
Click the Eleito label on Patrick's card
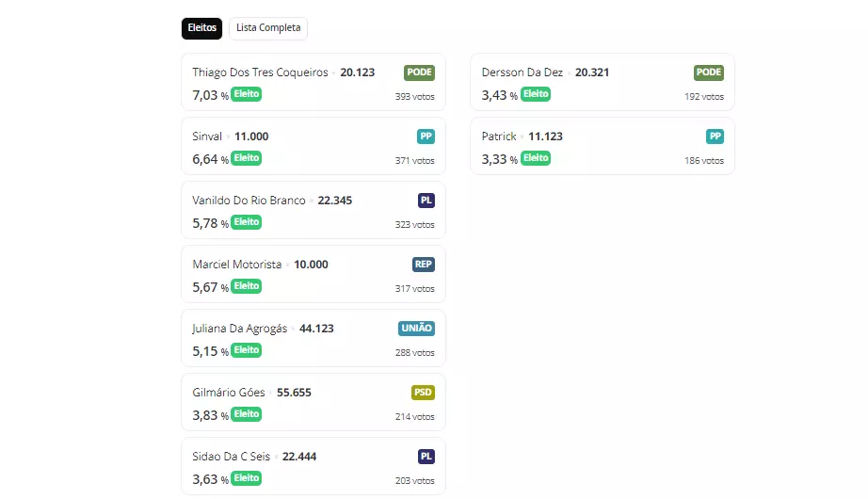click(x=536, y=158)
